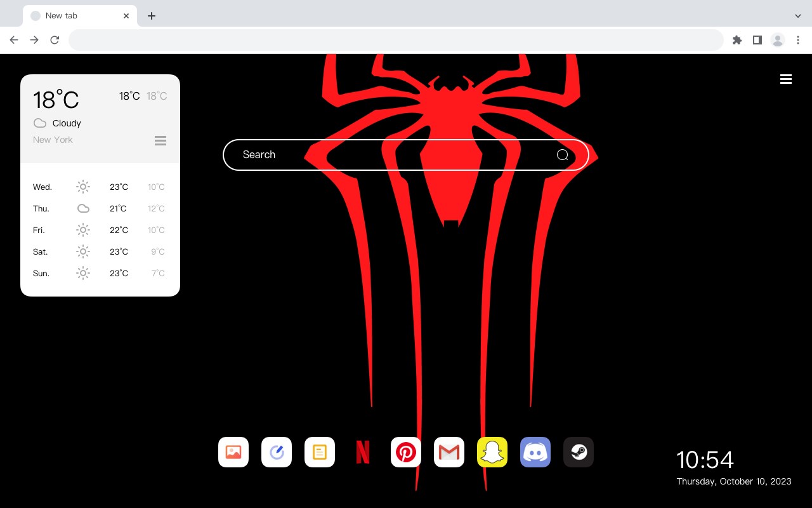
Task: Toggle the browser side panel
Action: click(757, 40)
